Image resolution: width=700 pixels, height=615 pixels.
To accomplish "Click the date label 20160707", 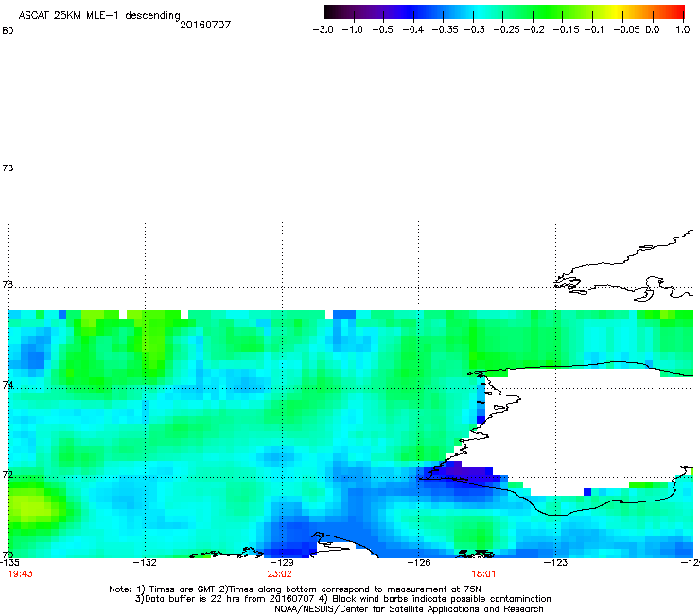I will (x=205, y=25).
